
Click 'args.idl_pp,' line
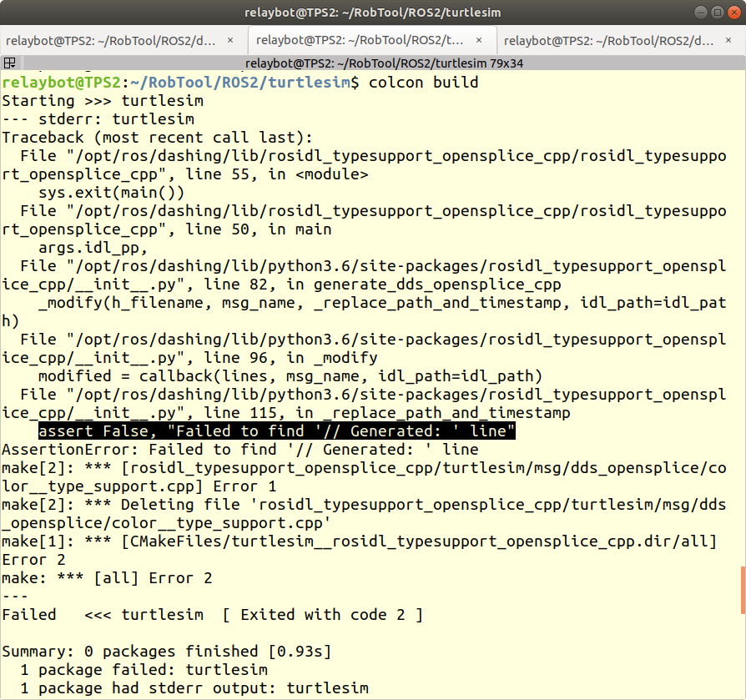pyautogui.click(x=93, y=248)
